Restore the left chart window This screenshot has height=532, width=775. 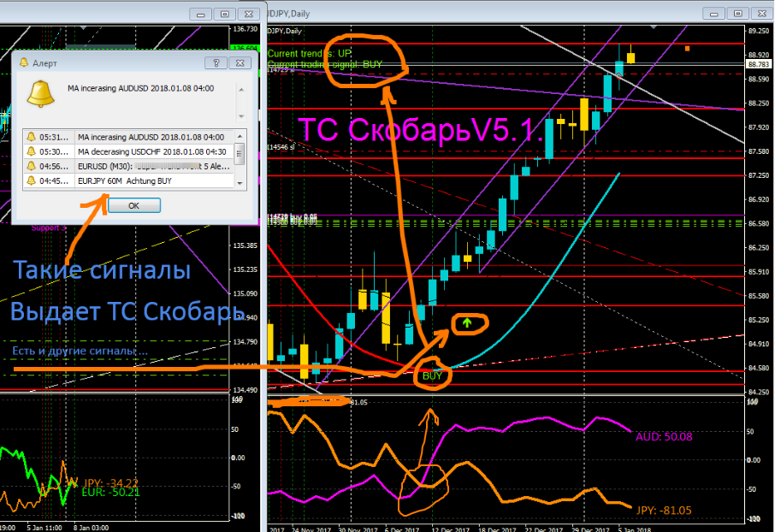(225, 15)
